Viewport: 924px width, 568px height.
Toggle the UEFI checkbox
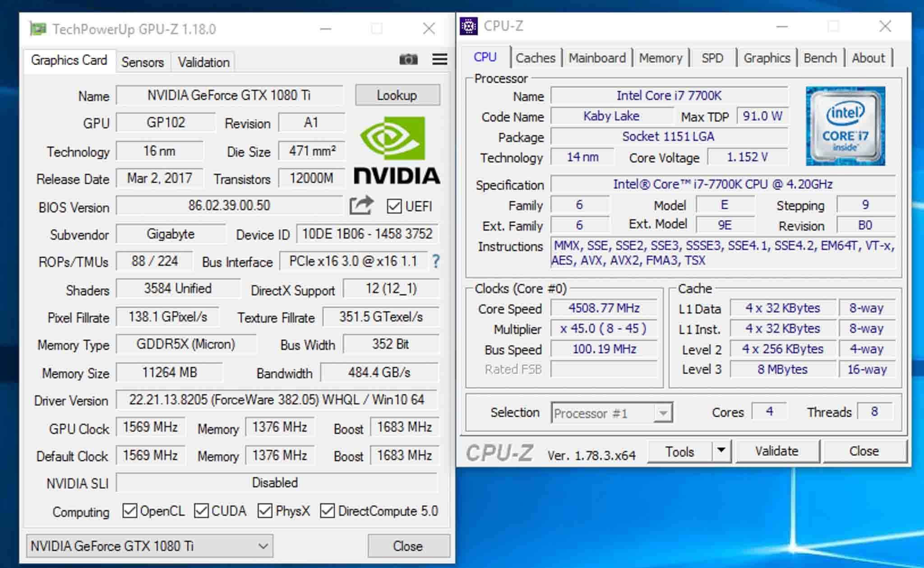pos(394,206)
